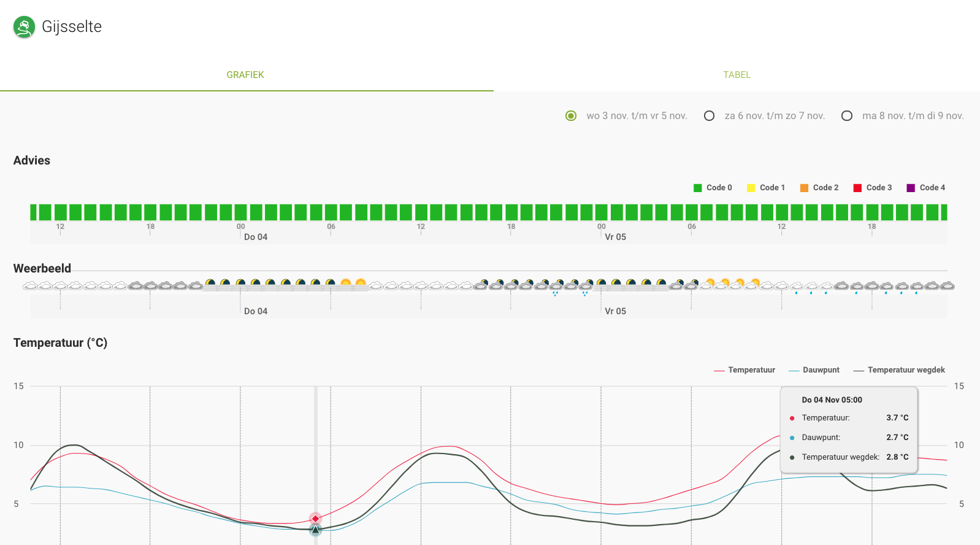Click the 'Temperatuur (°C)' section heading
The height and width of the screenshot is (545, 980).
pos(60,342)
